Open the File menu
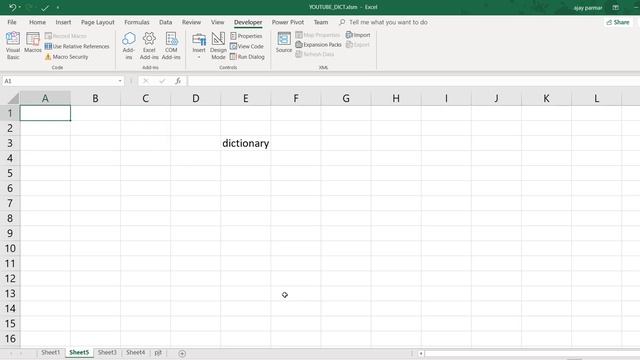 tap(12, 22)
